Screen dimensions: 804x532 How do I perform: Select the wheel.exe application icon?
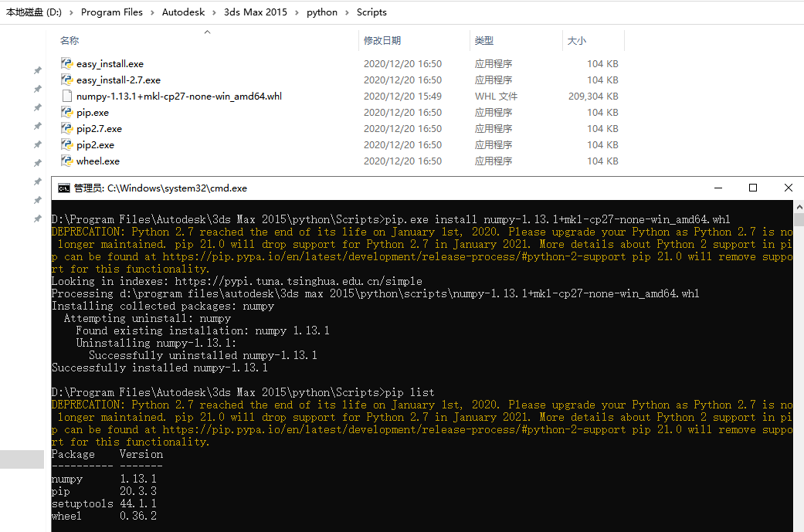click(66, 161)
